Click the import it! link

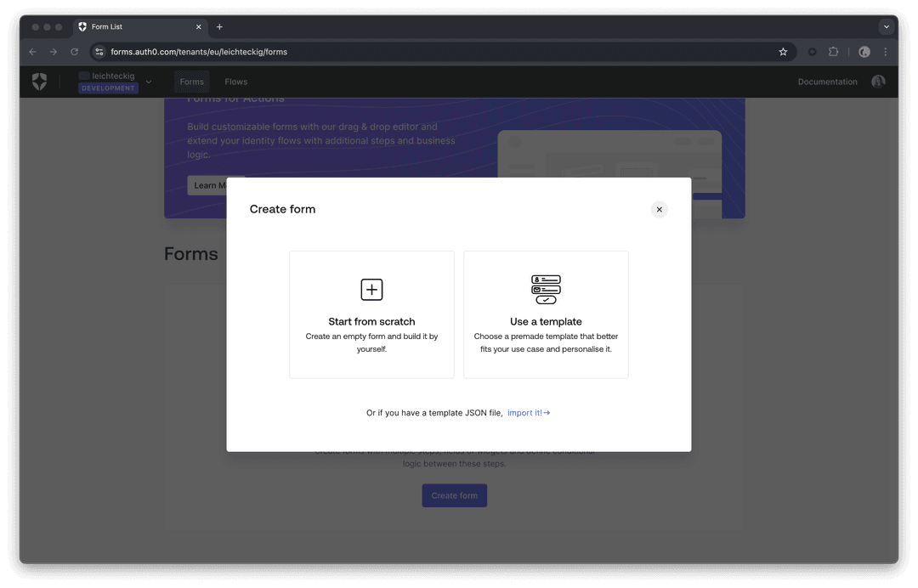[525, 413]
